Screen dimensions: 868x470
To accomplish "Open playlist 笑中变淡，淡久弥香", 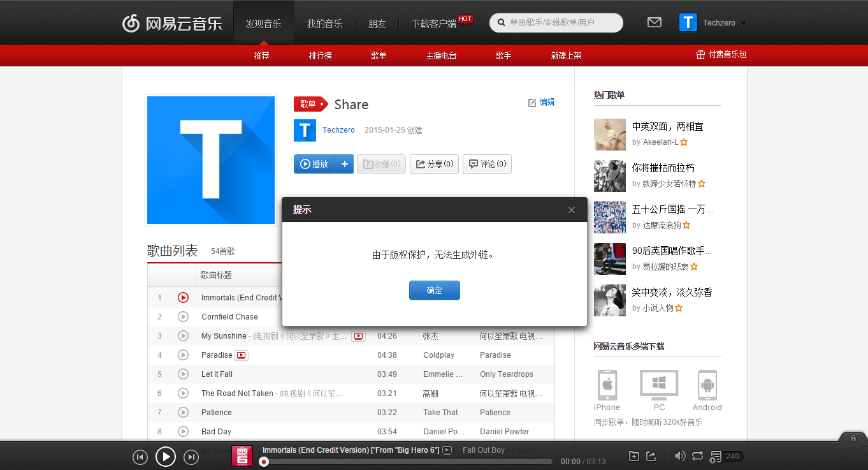I will [x=672, y=292].
